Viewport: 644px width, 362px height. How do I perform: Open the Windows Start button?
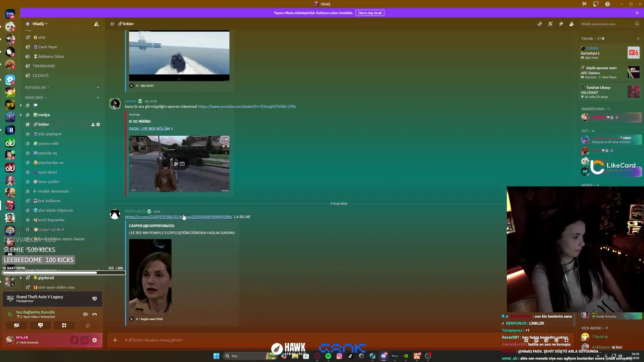coord(216,356)
